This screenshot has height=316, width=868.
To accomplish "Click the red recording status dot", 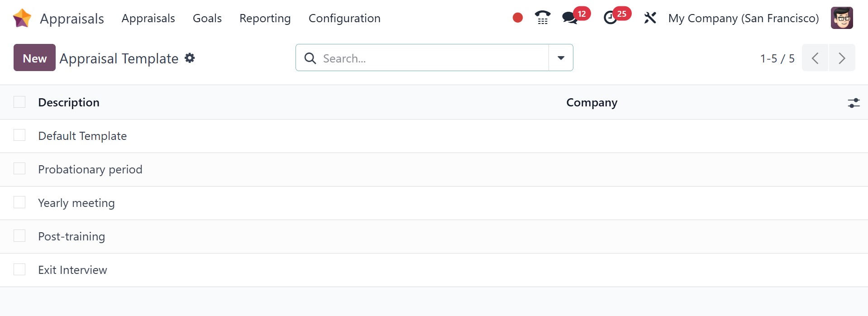I will click(518, 18).
